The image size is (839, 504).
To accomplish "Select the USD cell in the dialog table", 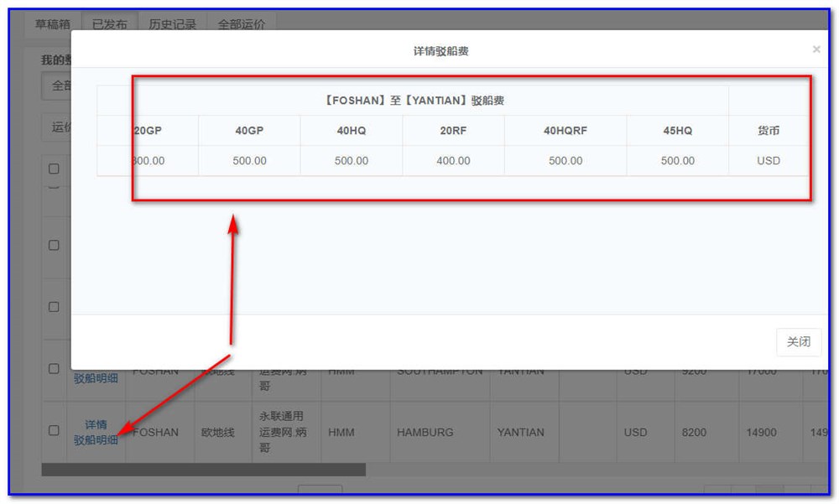I will tap(768, 160).
